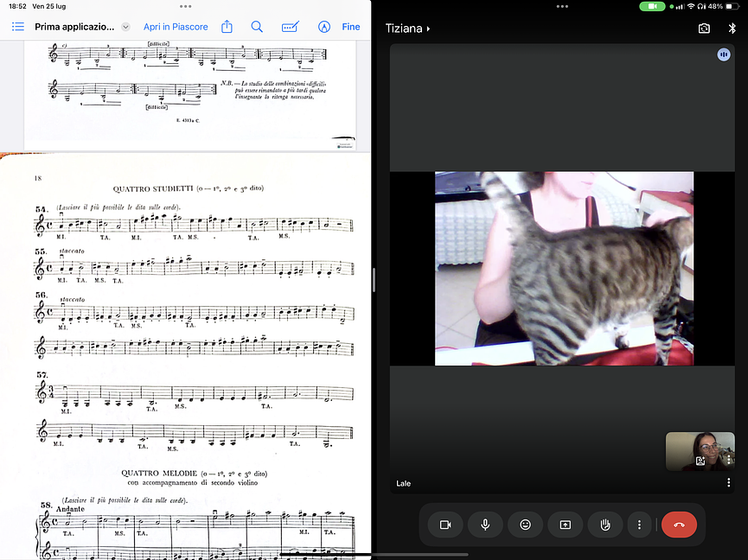
Task: Search within the sheet music PDF
Action: tap(257, 27)
